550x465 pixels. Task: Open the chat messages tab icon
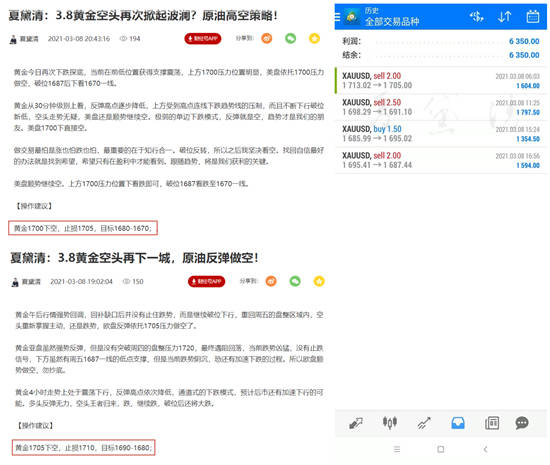[x=522, y=423]
